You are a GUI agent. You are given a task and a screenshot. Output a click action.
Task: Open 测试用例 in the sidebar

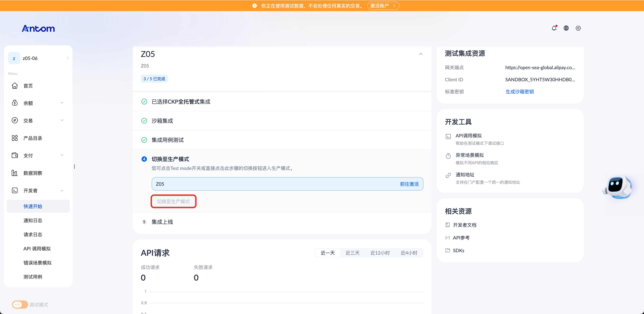[x=33, y=277]
